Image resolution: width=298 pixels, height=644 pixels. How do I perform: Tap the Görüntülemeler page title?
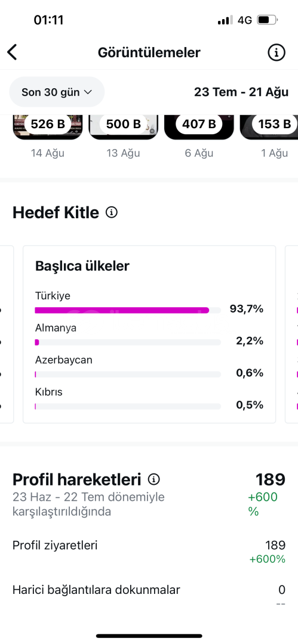coord(149,52)
